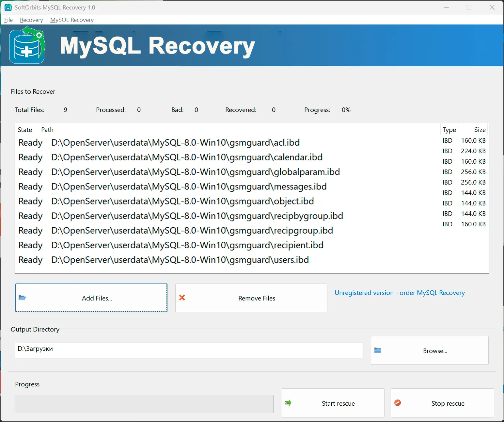
Task: Select the messages.ibd file row
Action: coord(189,186)
